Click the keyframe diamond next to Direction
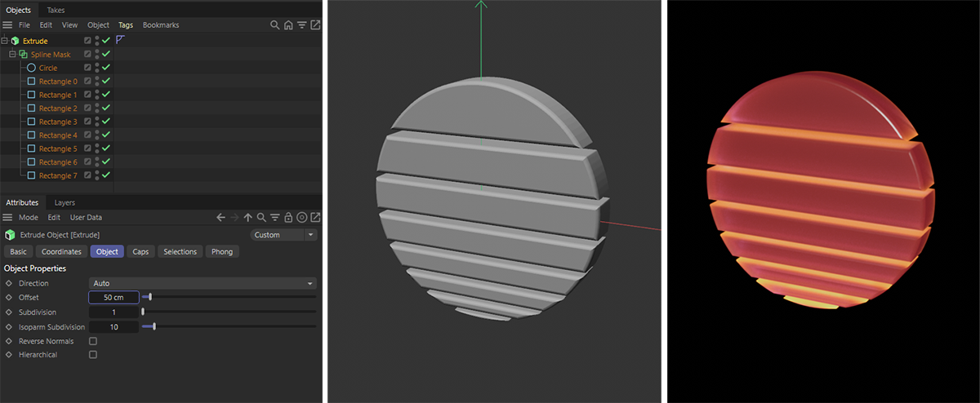 (x=9, y=283)
